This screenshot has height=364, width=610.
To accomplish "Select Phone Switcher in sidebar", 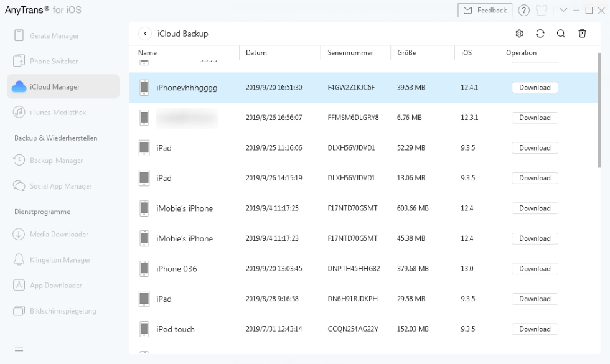I will click(x=54, y=62).
